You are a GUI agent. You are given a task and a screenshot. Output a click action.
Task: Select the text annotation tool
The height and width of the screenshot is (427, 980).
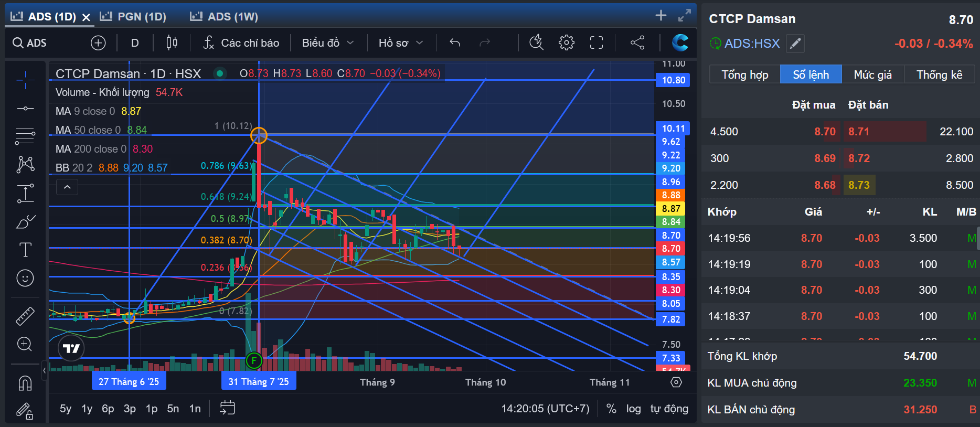click(x=25, y=250)
